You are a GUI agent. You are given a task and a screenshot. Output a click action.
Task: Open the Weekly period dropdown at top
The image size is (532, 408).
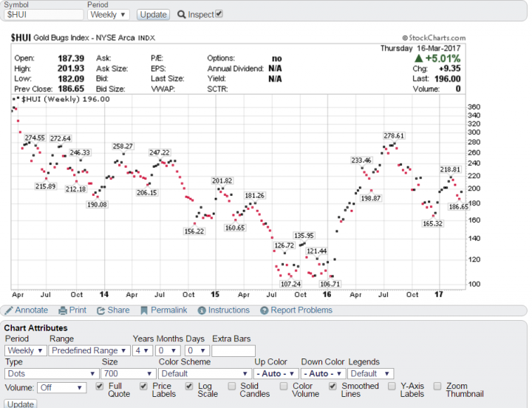(x=108, y=15)
